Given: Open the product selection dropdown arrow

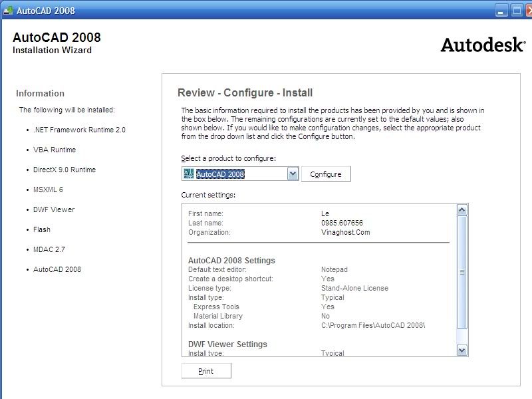Looking at the screenshot, I should [293, 174].
